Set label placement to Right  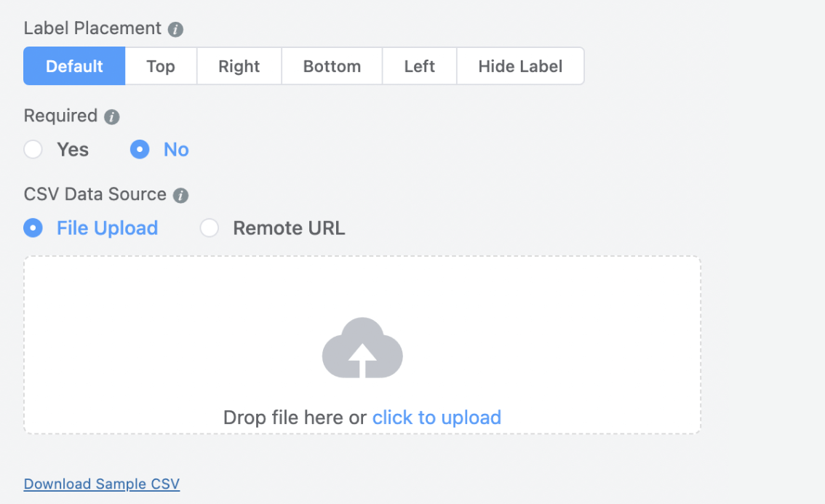pos(239,66)
